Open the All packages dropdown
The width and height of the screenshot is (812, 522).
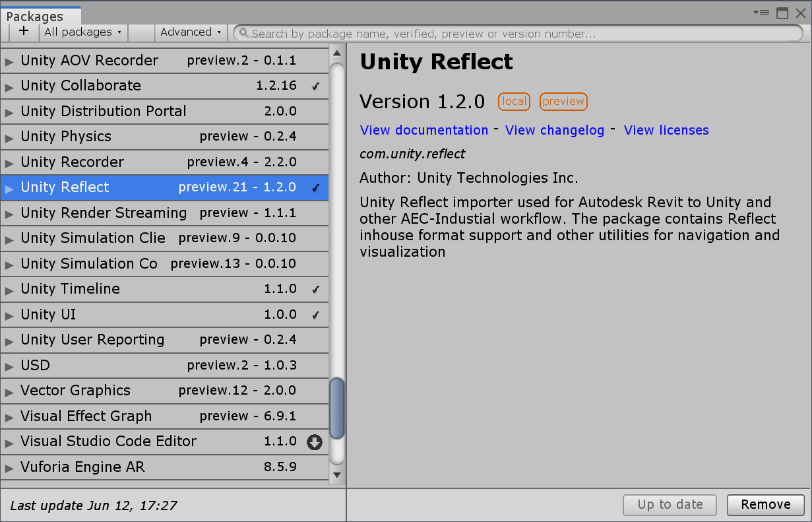tap(82, 32)
